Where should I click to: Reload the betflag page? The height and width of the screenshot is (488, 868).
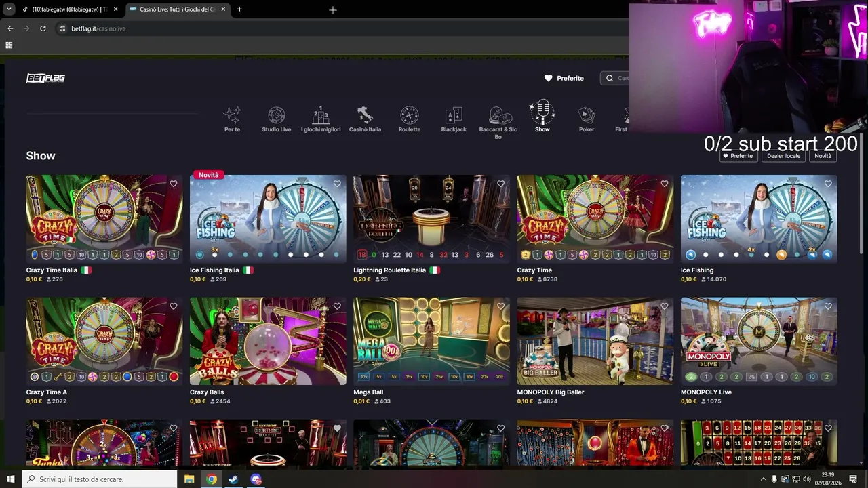pos(43,28)
